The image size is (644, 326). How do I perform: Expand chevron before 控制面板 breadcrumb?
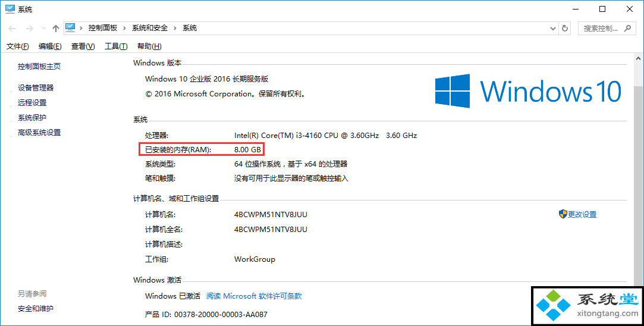(81, 28)
